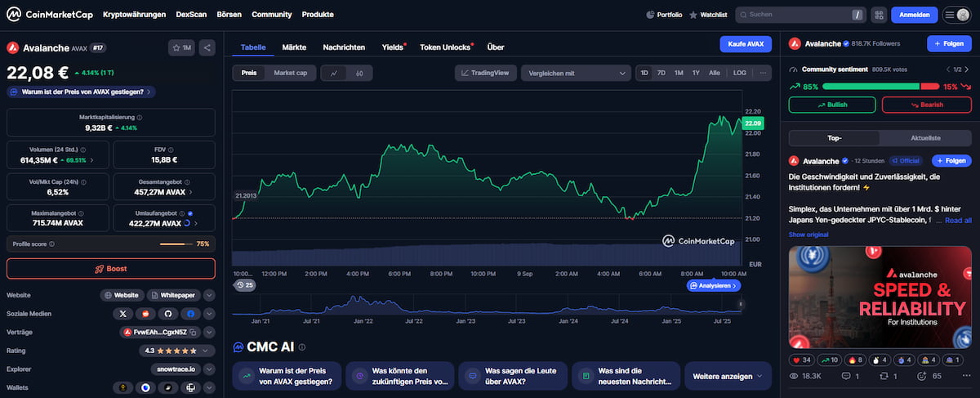The width and height of the screenshot is (980, 398).
Task: Switch to the Märkte tab
Action: pyautogui.click(x=294, y=47)
